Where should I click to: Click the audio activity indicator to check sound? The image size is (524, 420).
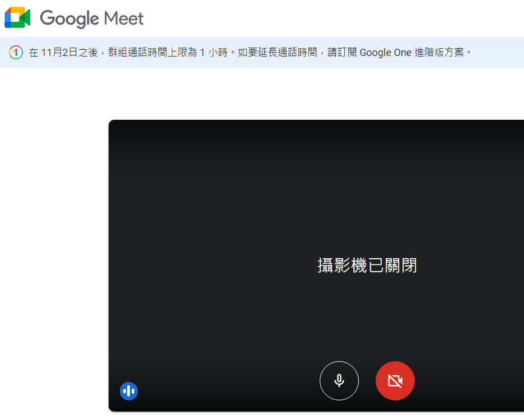(x=129, y=391)
